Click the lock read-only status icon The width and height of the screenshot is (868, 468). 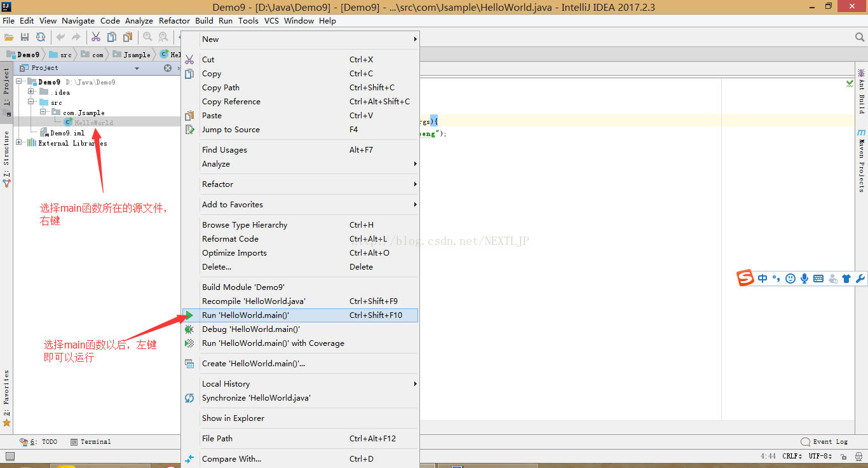click(x=843, y=457)
